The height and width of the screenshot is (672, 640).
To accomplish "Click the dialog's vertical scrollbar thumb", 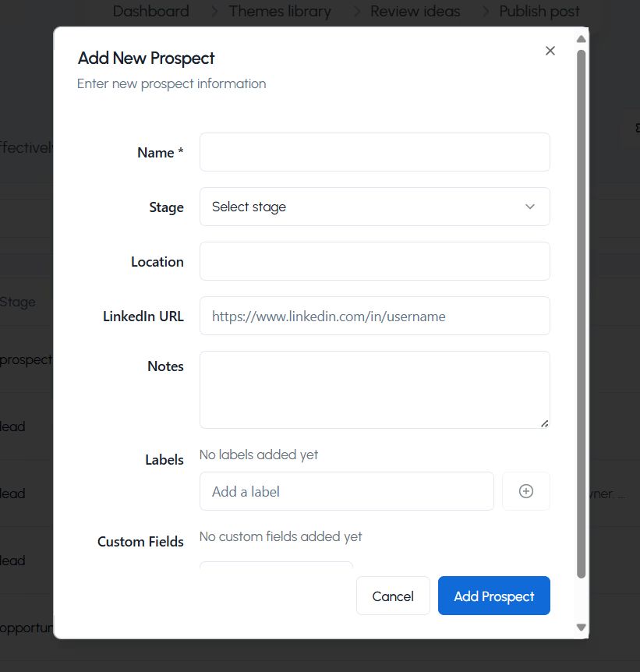I will coord(581,312).
